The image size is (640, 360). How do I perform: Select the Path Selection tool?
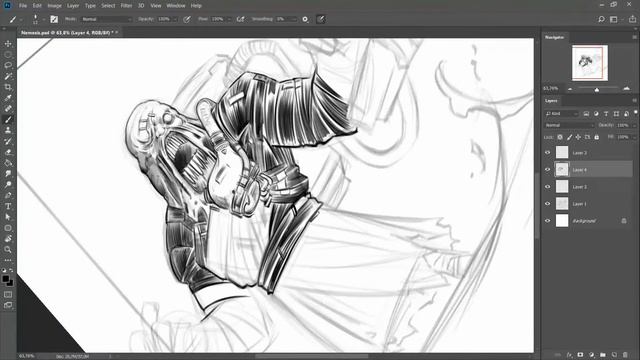[x=8, y=217]
